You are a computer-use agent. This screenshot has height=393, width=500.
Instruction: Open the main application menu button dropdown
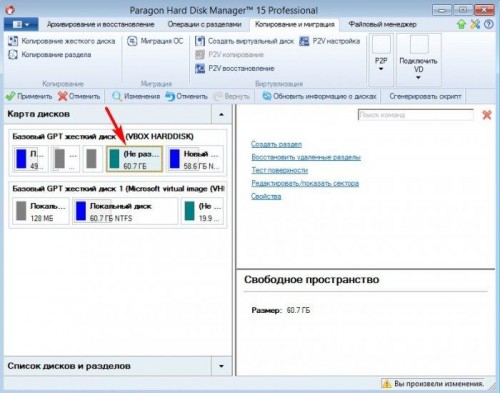[x=21, y=25]
